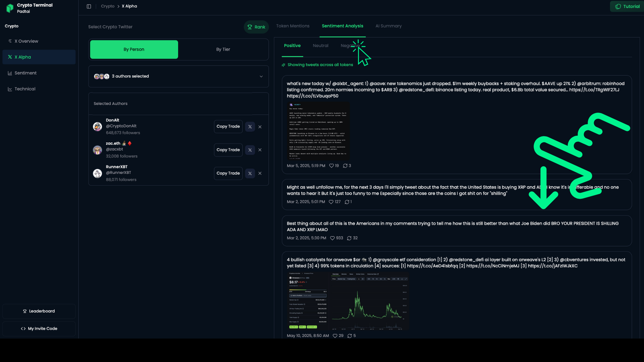
Task: Open the Token Mentions tab
Action: point(292,26)
